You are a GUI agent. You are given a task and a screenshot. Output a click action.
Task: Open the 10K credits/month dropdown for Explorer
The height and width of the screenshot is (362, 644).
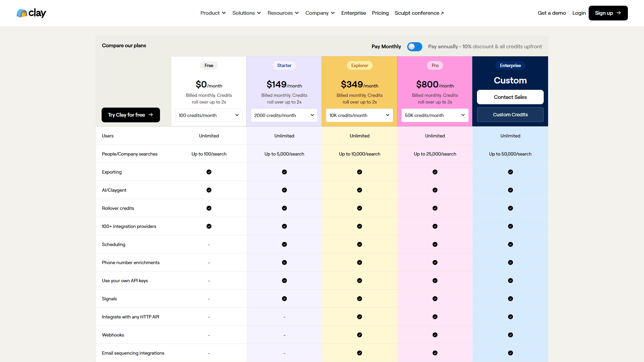tap(359, 115)
